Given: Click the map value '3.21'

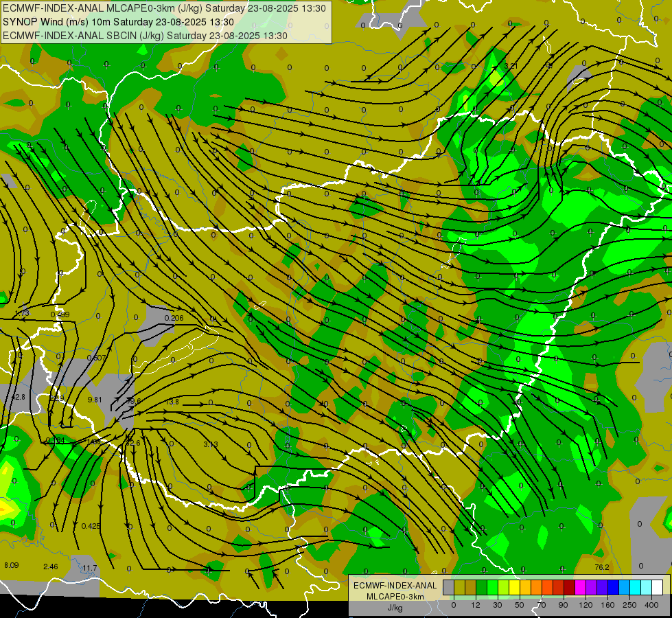Looking at the screenshot, I should pyautogui.click(x=511, y=66).
